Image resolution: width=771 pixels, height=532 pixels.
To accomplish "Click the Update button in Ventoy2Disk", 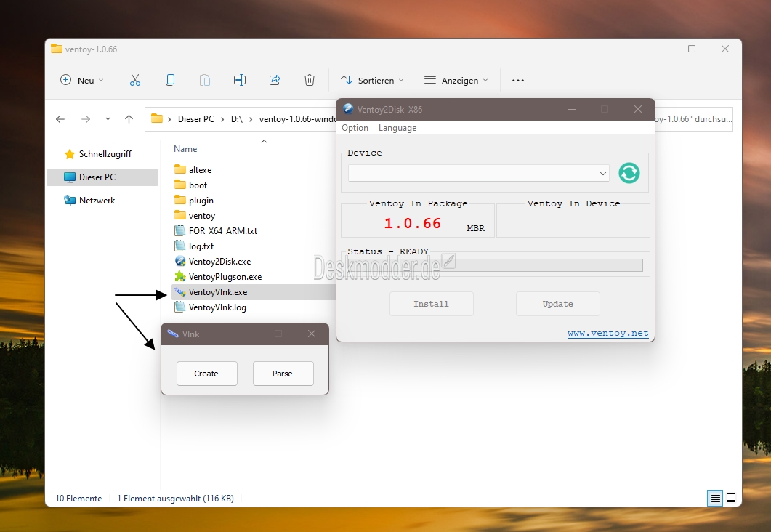I will (557, 304).
